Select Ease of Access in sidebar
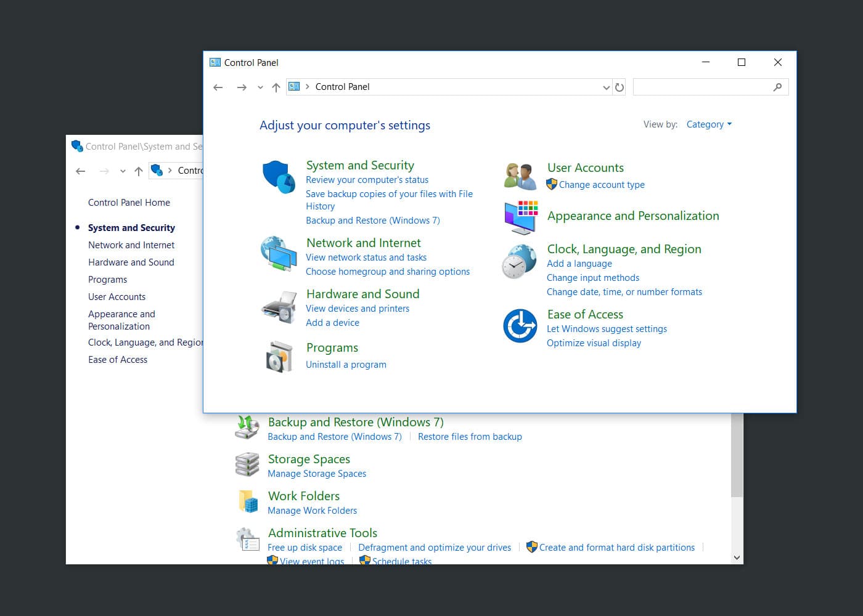This screenshot has height=616, width=863. coord(118,360)
